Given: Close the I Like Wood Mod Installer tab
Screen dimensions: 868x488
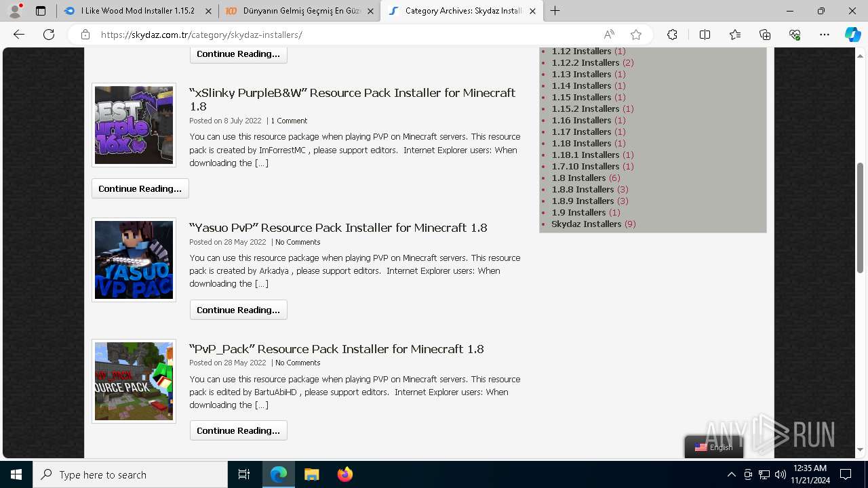Looking at the screenshot, I should pos(208,11).
